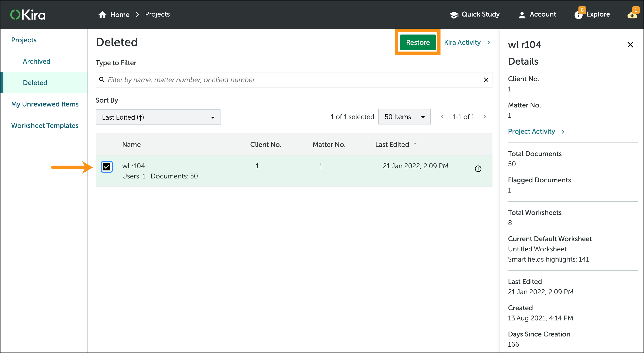Click the Home breadcrumb text
The height and width of the screenshot is (353, 644).
[x=120, y=15]
